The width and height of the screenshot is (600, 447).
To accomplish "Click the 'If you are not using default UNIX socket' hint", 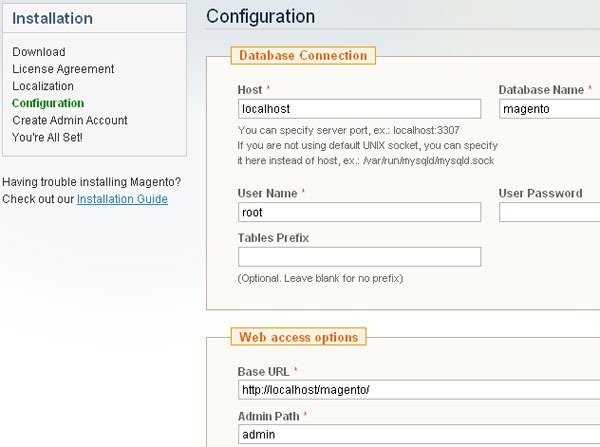I will coord(367,145).
